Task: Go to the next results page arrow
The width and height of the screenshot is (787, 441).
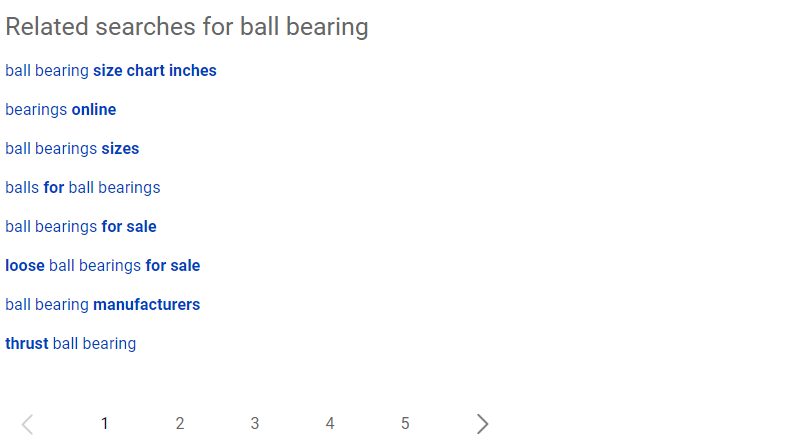Action: pos(483,424)
